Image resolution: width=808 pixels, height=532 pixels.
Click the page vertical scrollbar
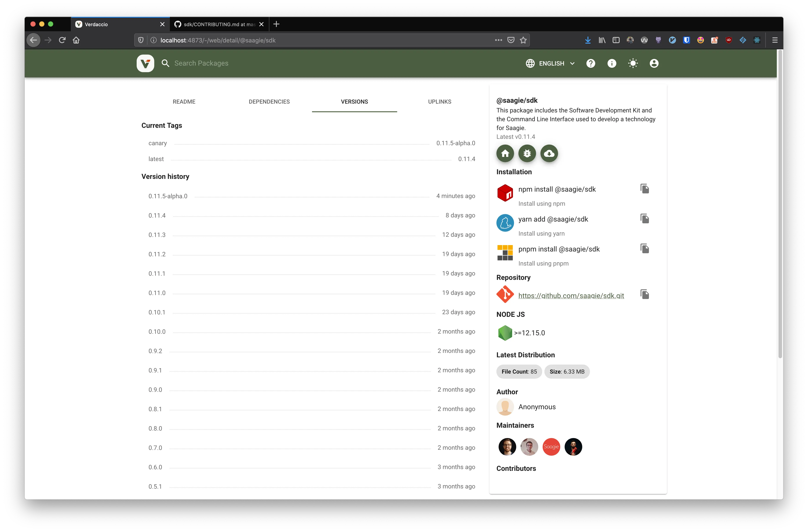(x=780, y=204)
